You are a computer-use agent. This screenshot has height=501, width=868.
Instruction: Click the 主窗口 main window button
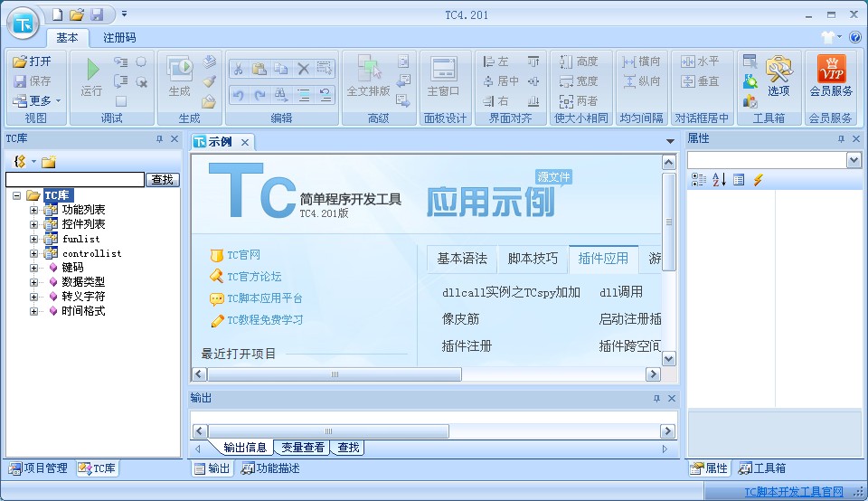tap(443, 76)
